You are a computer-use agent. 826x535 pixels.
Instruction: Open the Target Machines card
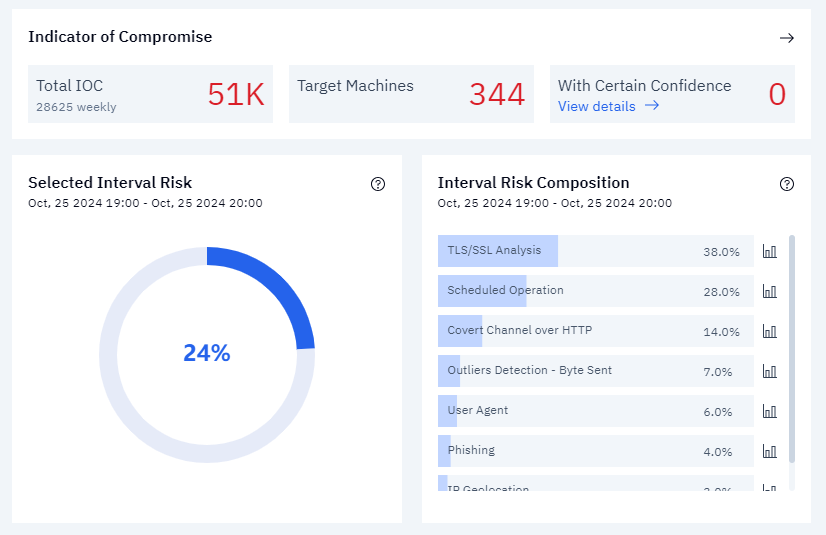pos(411,95)
